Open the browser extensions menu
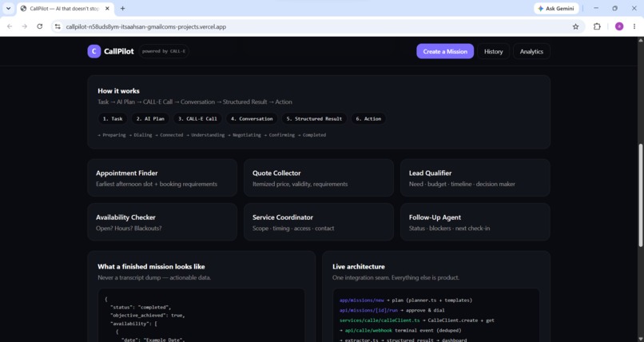The height and width of the screenshot is (342, 644). point(597,26)
